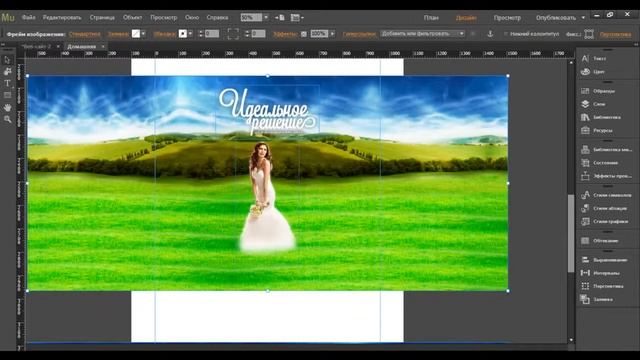Screen dimensions: 640x360
Task: Select the Text tool in toolbox
Action: pyautogui.click(x=7, y=83)
